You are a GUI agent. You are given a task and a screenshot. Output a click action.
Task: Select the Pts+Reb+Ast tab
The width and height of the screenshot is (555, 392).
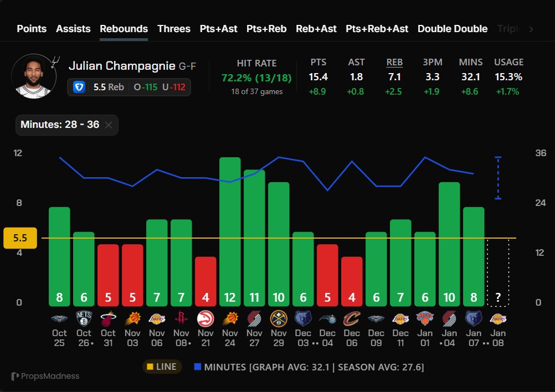(377, 29)
